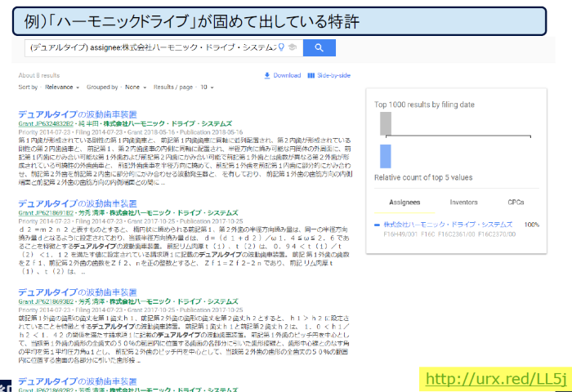This screenshot has width=572, height=392.
Task: Switch to the Inventors tab
Action: [463, 203]
